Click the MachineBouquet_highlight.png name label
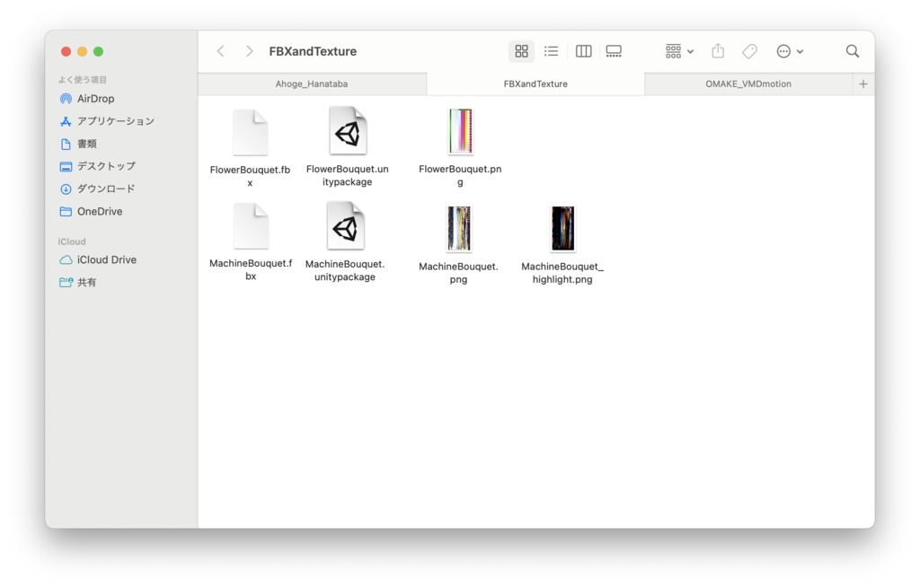 coord(562,273)
